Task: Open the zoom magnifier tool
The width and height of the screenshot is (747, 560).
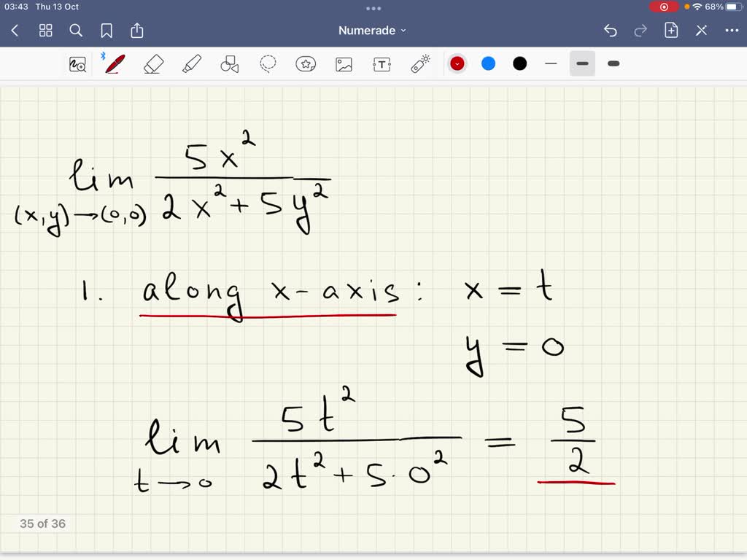Action: click(78, 64)
